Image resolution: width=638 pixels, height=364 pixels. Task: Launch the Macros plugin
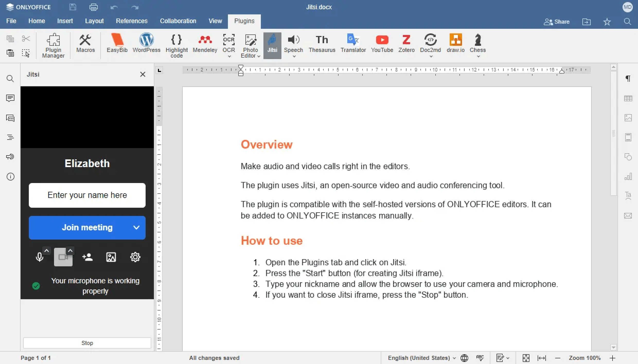pyautogui.click(x=85, y=43)
